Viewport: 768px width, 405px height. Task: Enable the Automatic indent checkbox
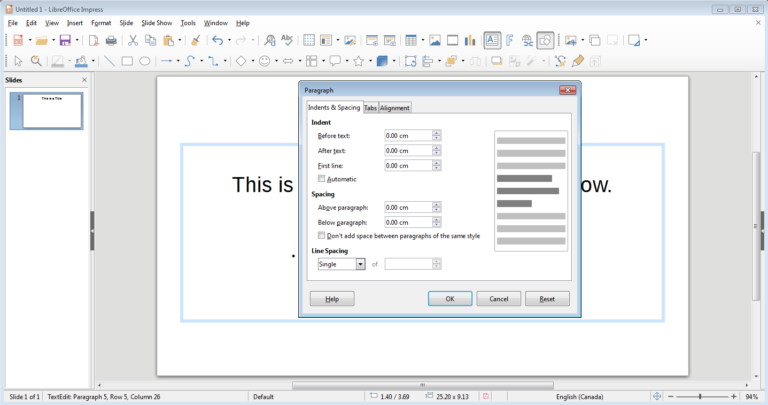pos(321,179)
